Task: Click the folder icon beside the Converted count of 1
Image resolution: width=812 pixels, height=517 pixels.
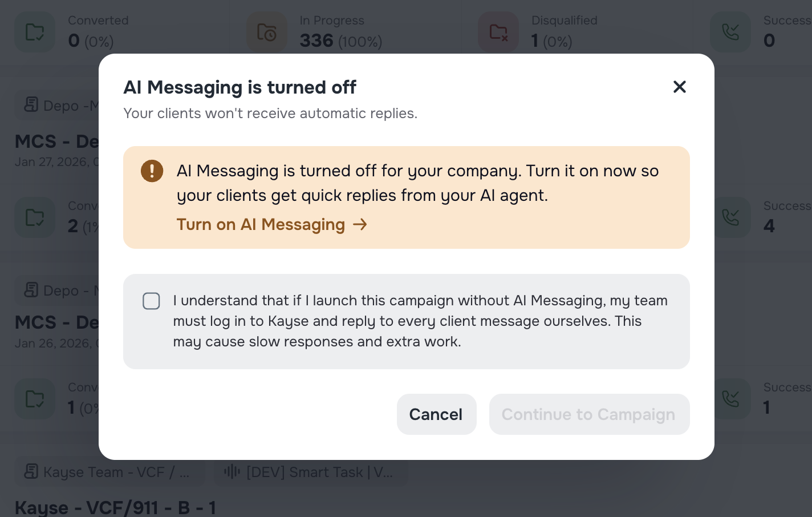Action: (x=34, y=399)
